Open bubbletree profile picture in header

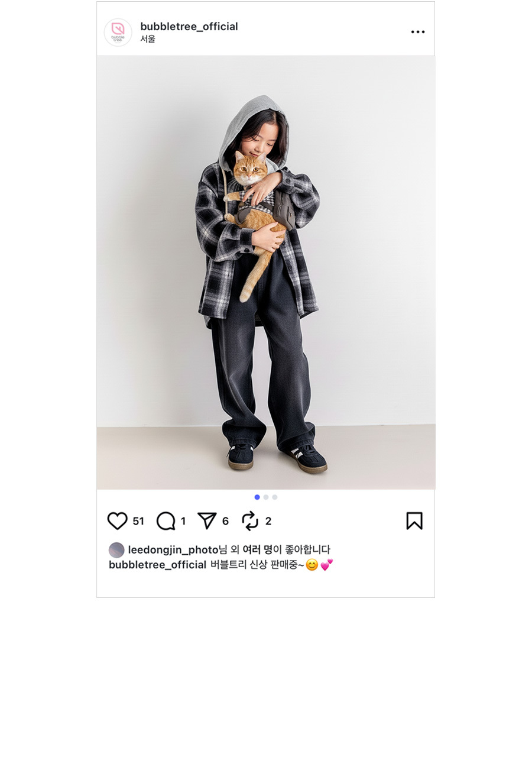point(118,33)
